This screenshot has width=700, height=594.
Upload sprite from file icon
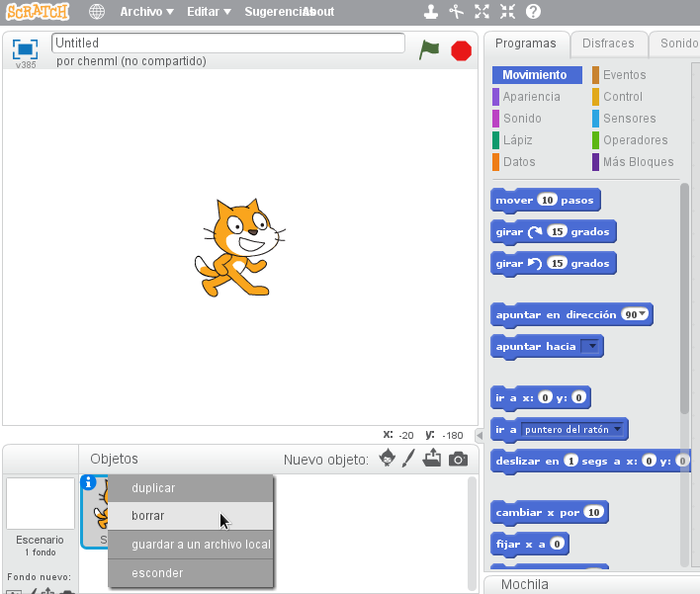click(x=432, y=459)
